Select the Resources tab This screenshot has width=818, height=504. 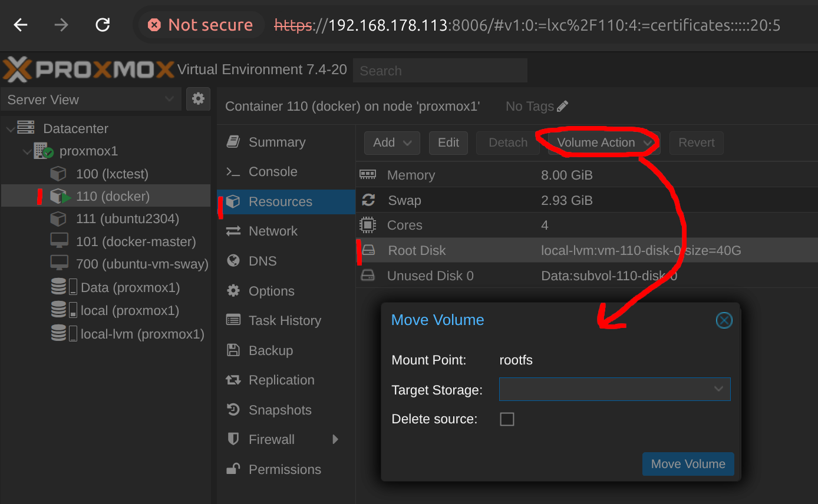click(x=286, y=201)
